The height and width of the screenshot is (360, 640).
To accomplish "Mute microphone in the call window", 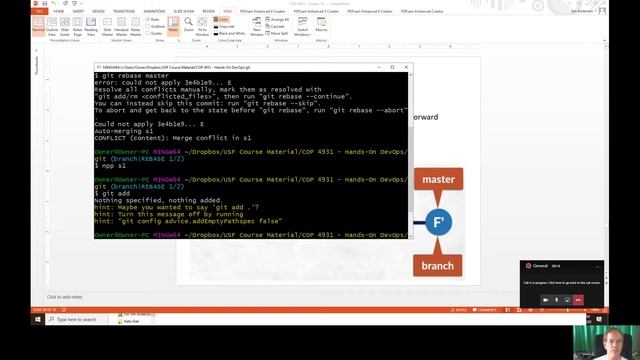I will pos(556,300).
